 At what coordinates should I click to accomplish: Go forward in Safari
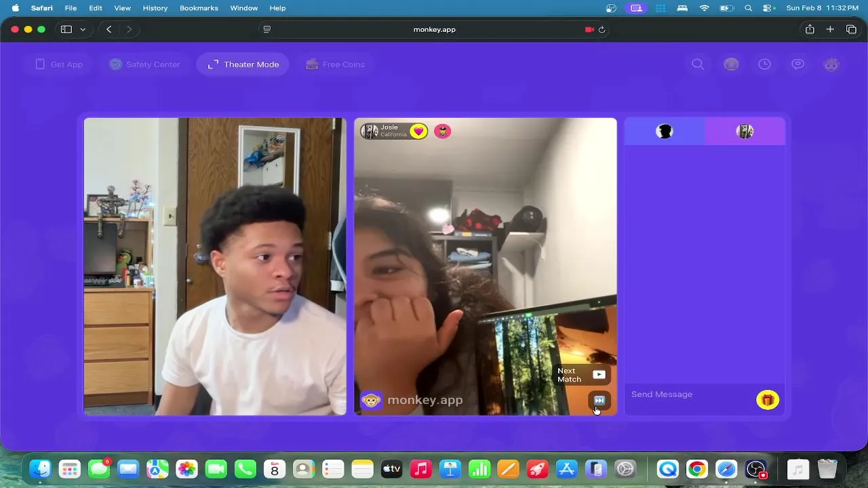point(129,29)
